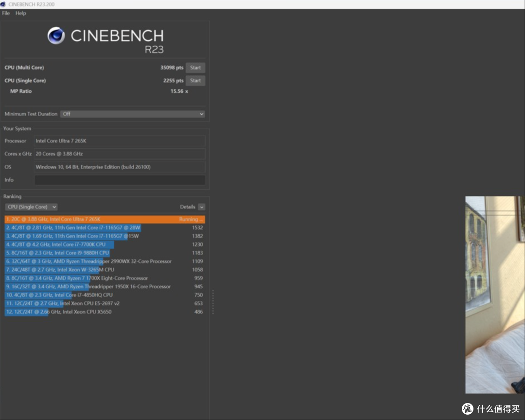525x420 pixels.
Task: Select the Threadripper 1950X ranking row
Action: tap(105, 287)
